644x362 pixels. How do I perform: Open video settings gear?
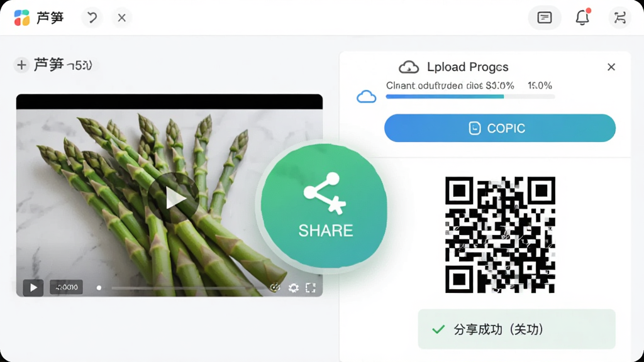click(293, 288)
